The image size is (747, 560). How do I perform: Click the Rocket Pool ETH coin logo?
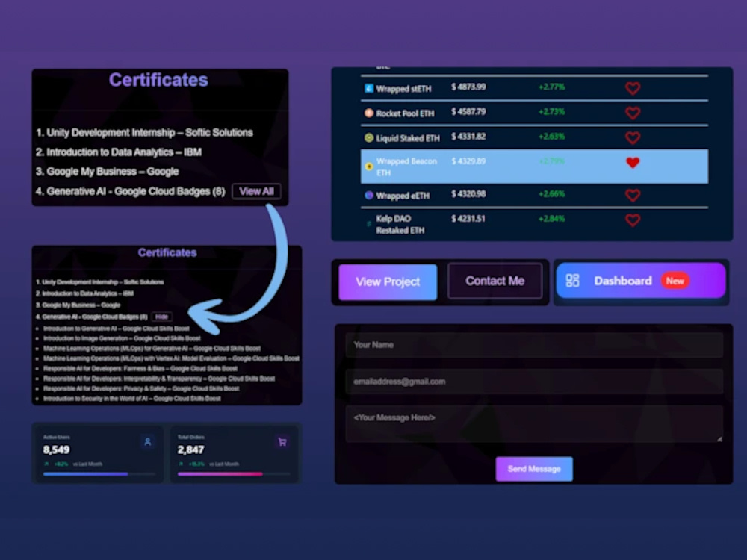point(369,113)
